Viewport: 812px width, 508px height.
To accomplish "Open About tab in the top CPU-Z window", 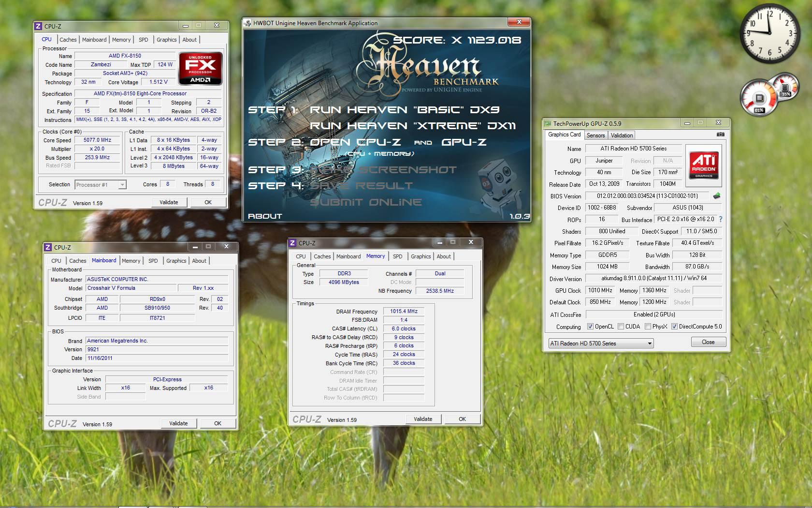I will coord(189,40).
